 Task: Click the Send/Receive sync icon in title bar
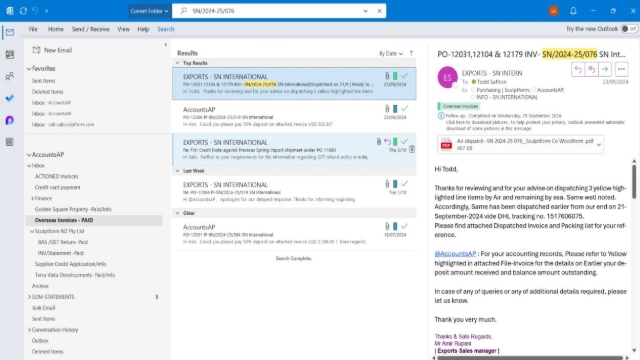pos(23,11)
